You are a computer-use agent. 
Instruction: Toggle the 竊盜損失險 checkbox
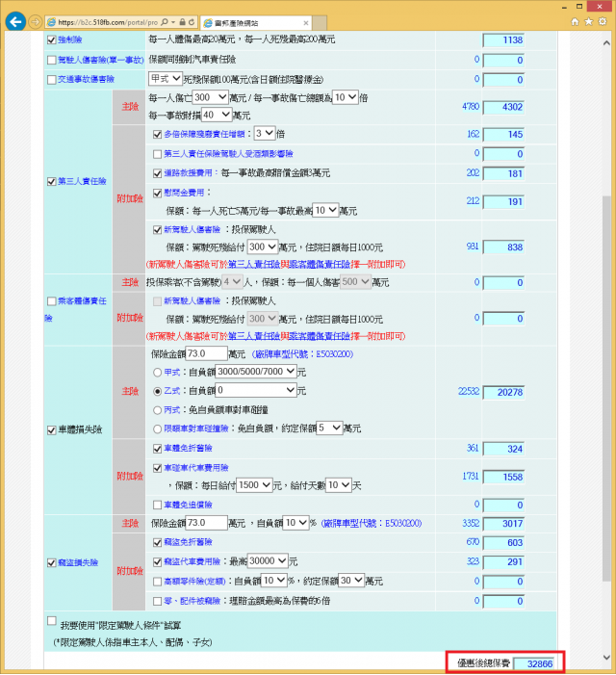[52, 563]
